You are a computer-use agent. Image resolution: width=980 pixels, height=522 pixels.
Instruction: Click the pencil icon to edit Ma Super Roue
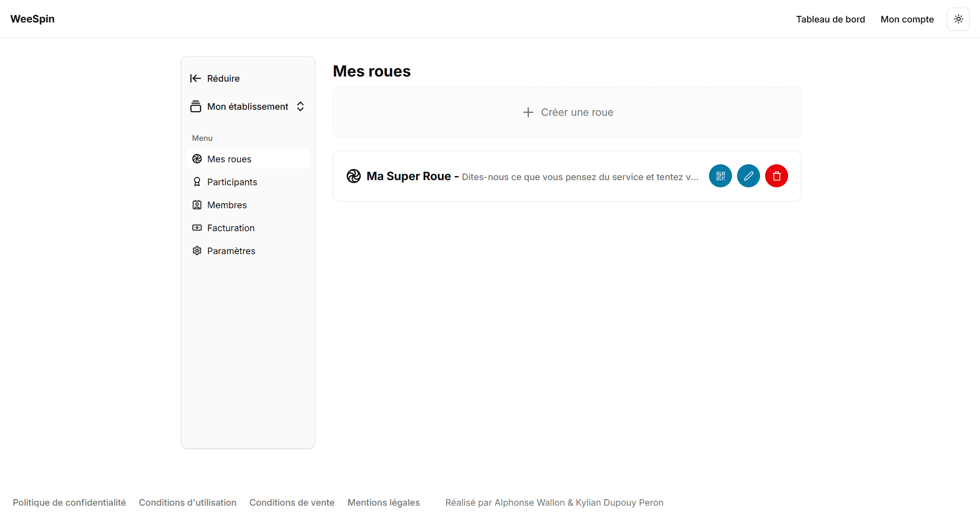click(748, 176)
